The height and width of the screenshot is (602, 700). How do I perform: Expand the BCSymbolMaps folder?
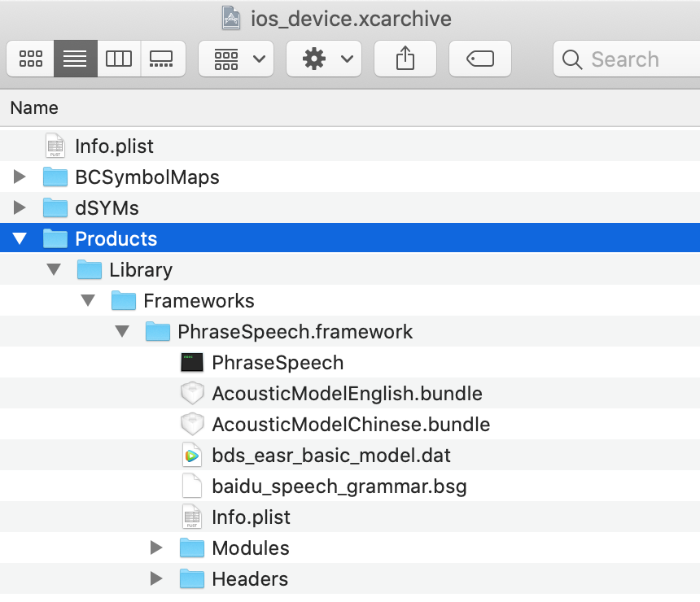pos(20,177)
